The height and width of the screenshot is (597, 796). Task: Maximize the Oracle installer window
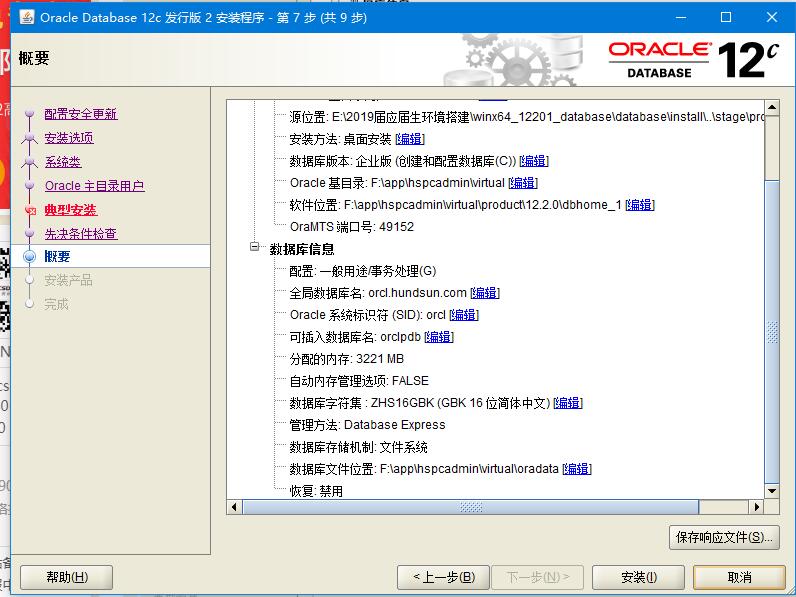[726, 17]
